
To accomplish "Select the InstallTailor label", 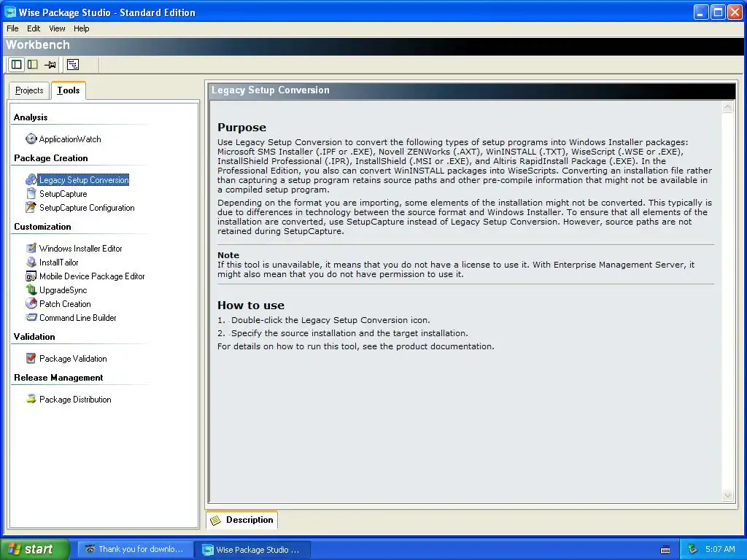I will 59,262.
